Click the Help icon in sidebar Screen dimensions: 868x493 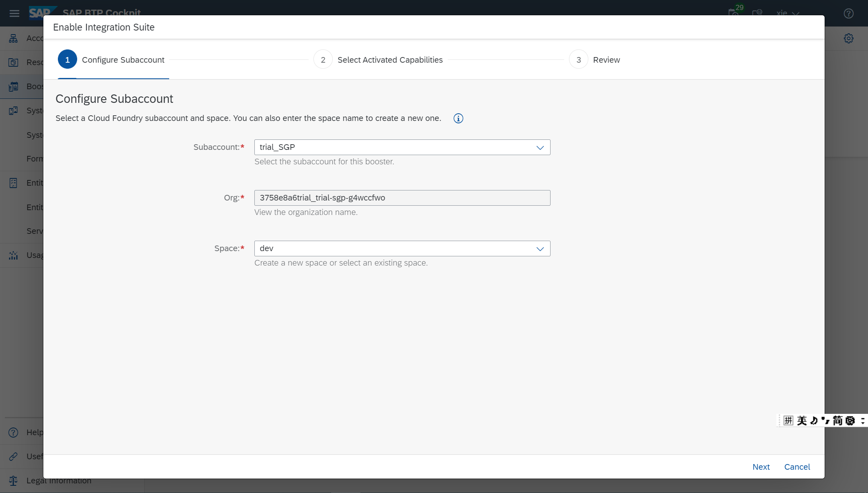coord(13,432)
